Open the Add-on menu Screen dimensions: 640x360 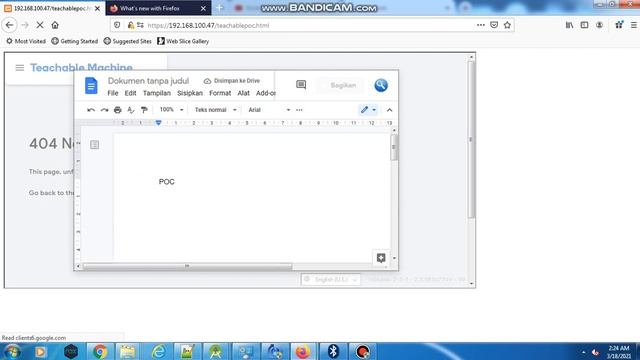pos(266,93)
